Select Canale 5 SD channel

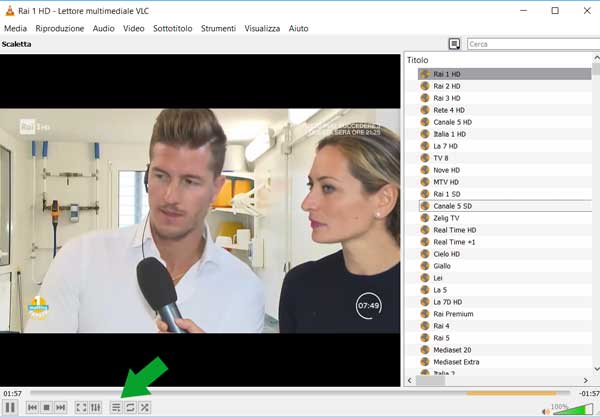[504, 206]
